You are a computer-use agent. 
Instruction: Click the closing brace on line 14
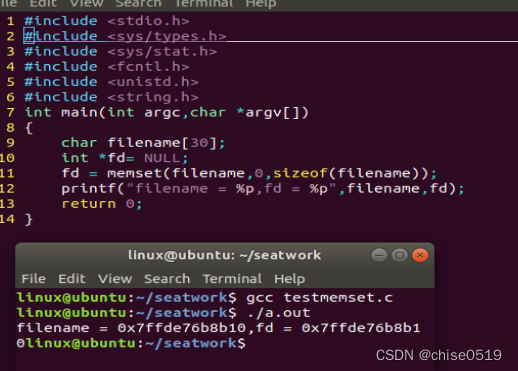click(x=29, y=219)
